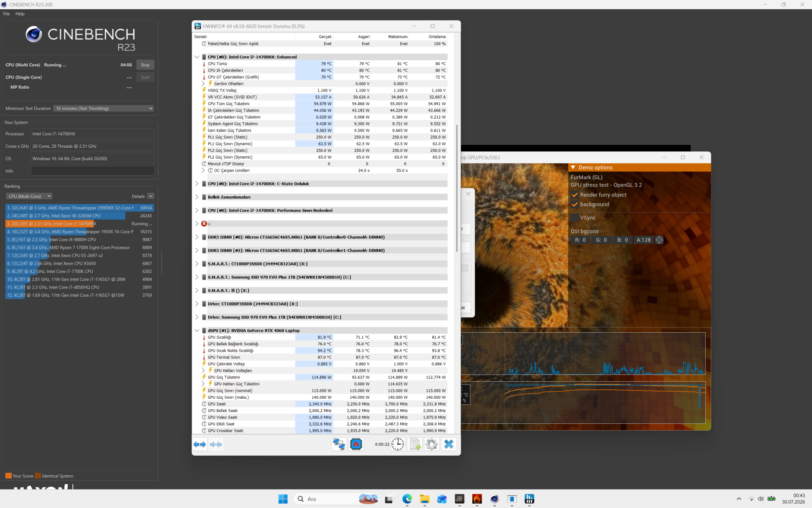Click the GPU Sıcak Nokta Sıcaklığı row
Viewport: 812px width, 508px height.
click(324, 351)
